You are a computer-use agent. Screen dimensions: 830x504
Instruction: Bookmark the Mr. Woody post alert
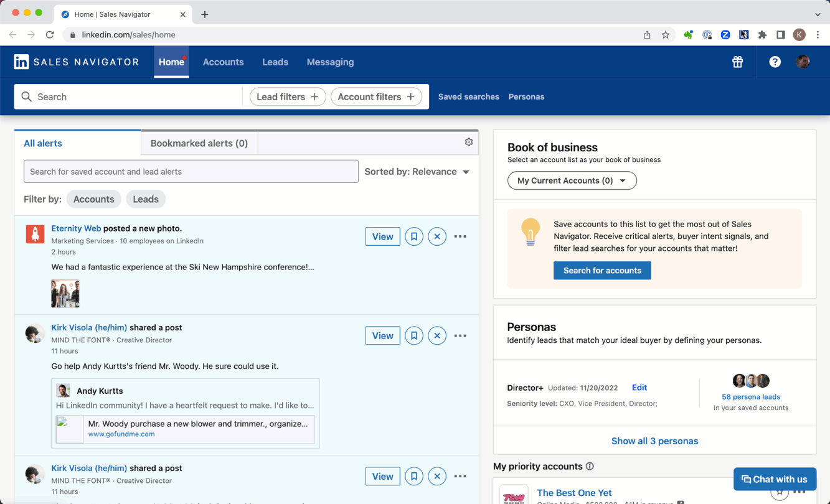[x=414, y=335]
